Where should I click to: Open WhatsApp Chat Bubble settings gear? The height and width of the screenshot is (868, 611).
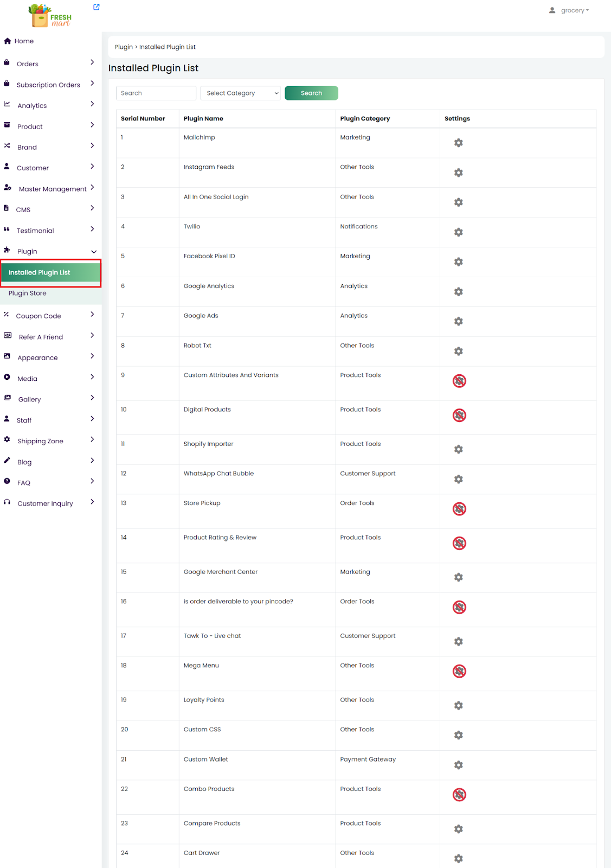pyautogui.click(x=458, y=479)
